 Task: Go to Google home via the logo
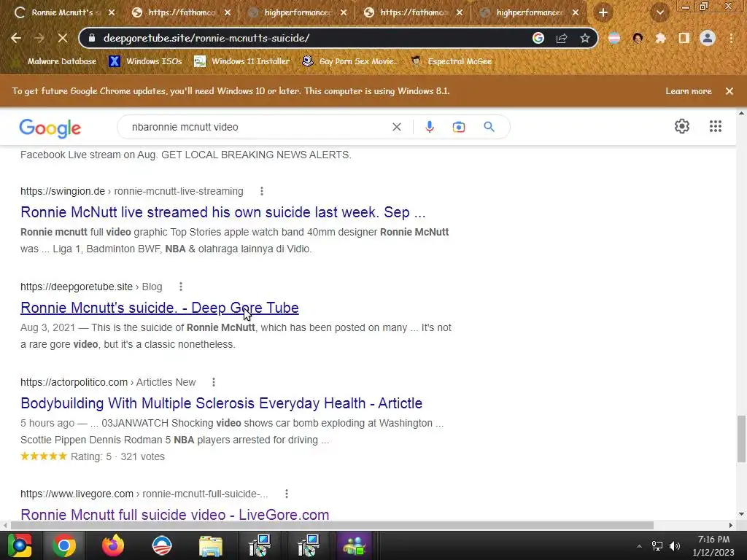(50, 128)
